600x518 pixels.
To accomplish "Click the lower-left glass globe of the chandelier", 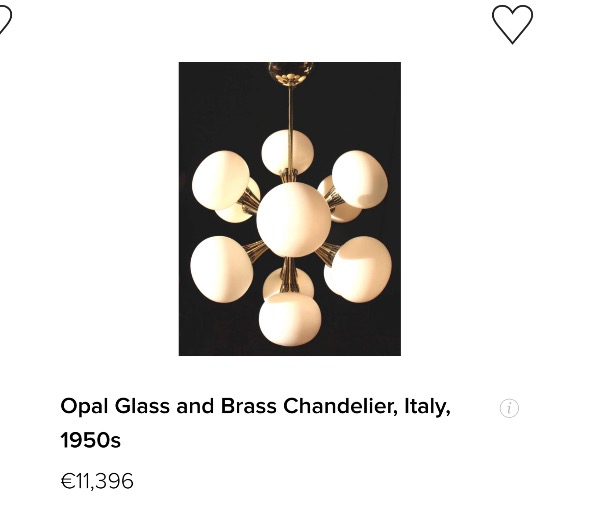I will (218, 268).
